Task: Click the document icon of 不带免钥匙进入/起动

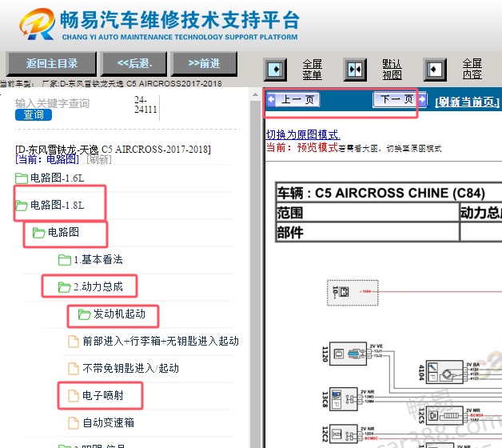Action: pyautogui.click(x=74, y=369)
